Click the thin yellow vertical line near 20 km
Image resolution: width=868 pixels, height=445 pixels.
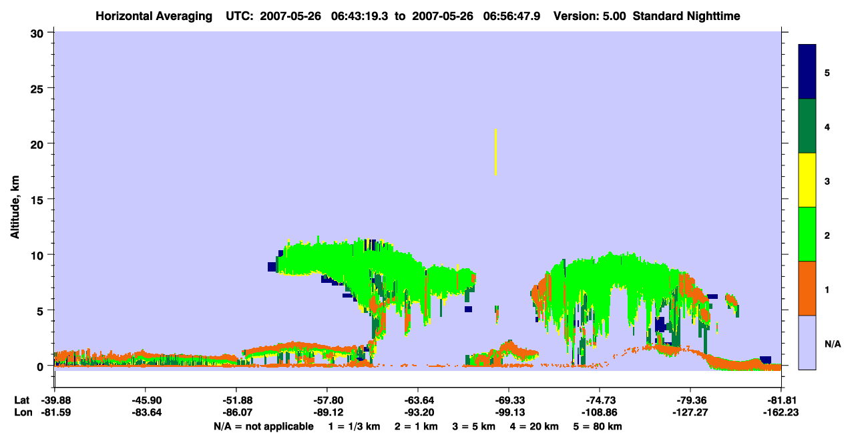(x=495, y=152)
